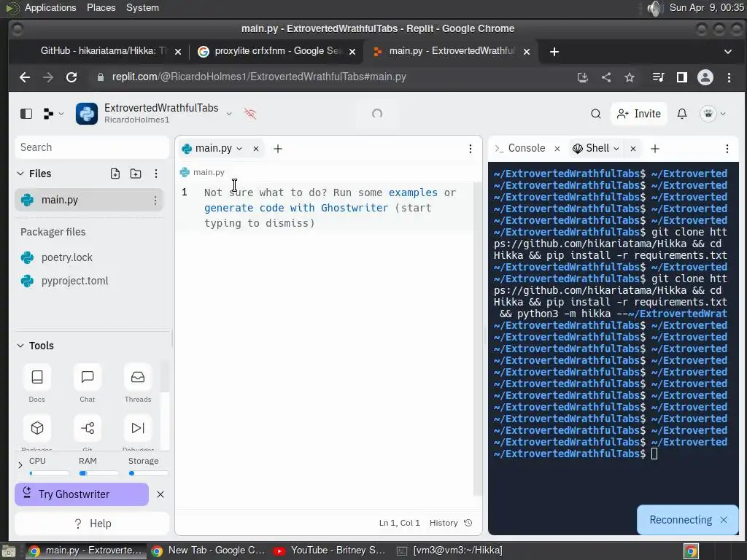747x560 pixels.
Task: Open the YouTube - Britney S... taskbar window
Action: (x=330, y=551)
